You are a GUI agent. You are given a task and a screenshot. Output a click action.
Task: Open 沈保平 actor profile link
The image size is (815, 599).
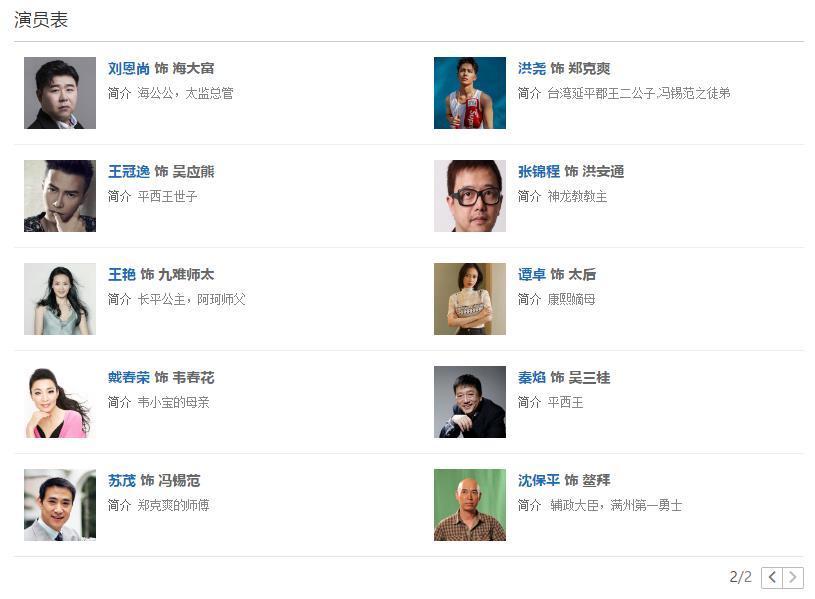click(x=539, y=481)
